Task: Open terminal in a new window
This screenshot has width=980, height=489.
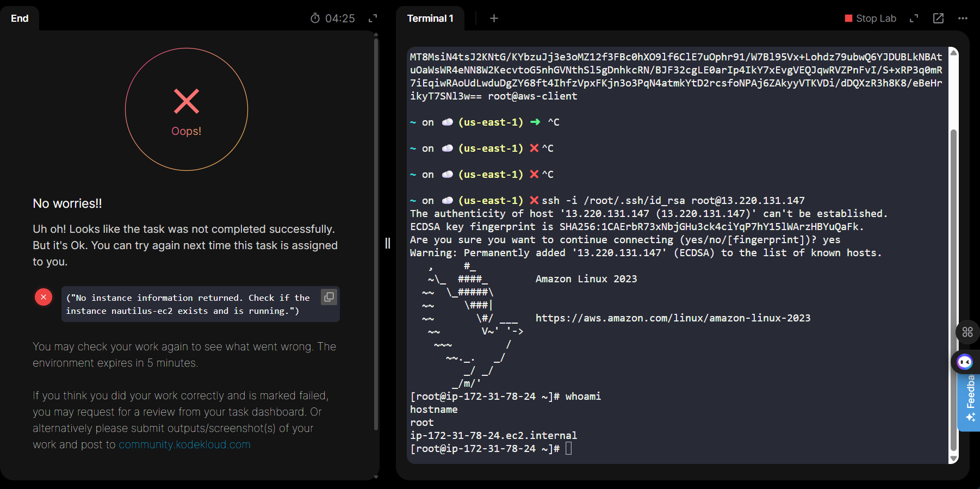Action: coord(938,18)
